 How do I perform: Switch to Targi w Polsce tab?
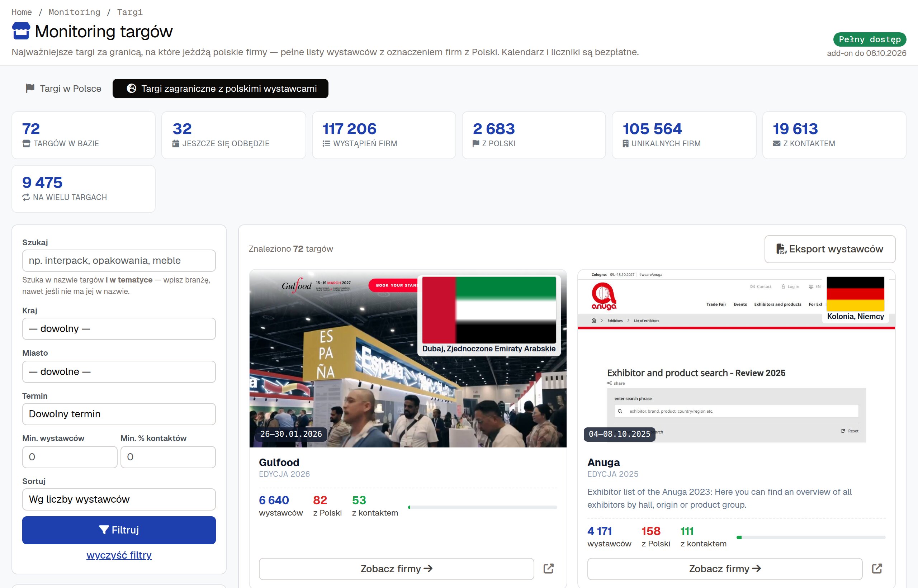tap(63, 89)
